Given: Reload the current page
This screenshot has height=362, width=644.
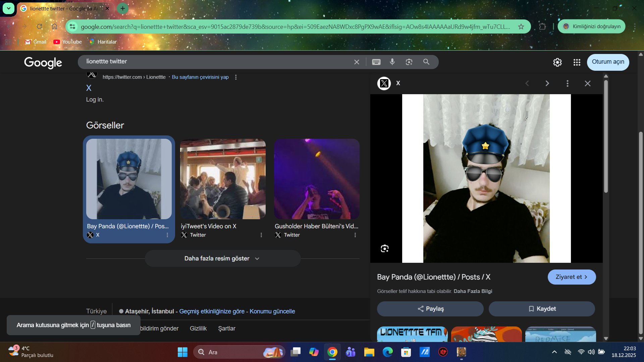Looking at the screenshot, I should coord(40,26).
